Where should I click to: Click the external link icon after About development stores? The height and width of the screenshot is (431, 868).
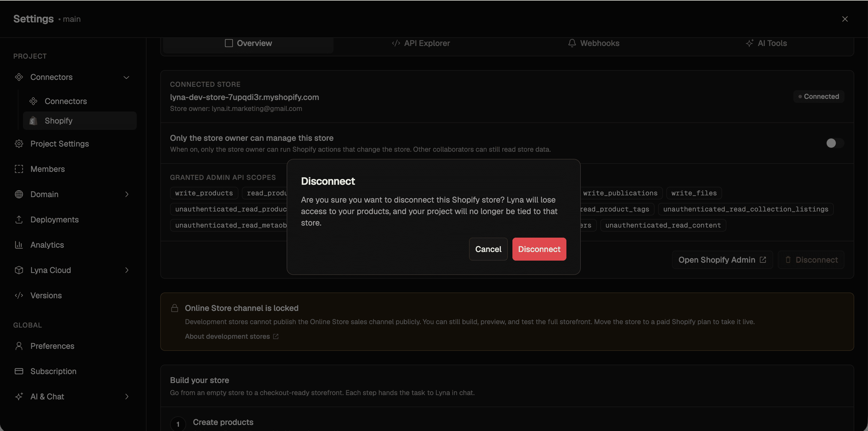pyautogui.click(x=276, y=336)
